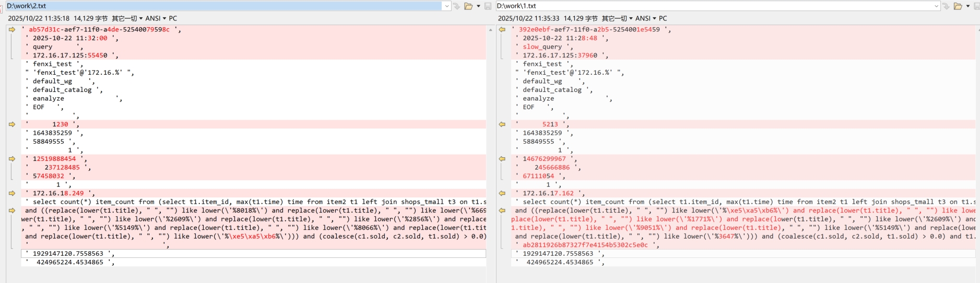980x283 pixels.
Task: Expand the right file path history dropdown
Action: (x=936, y=6)
